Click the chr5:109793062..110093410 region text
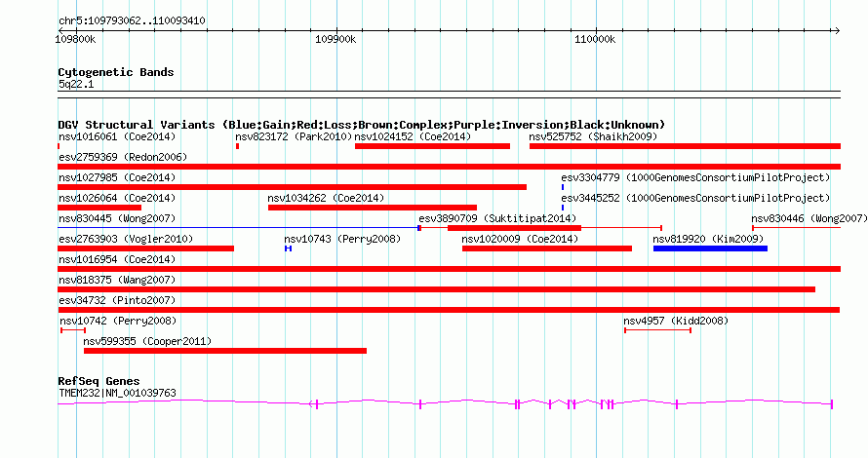 click(133, 20)
